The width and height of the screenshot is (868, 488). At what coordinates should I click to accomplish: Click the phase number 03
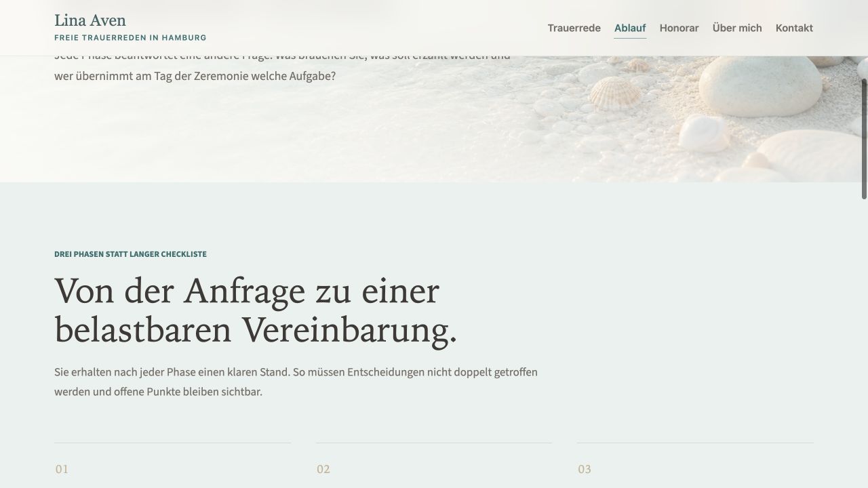coord(585,469)
